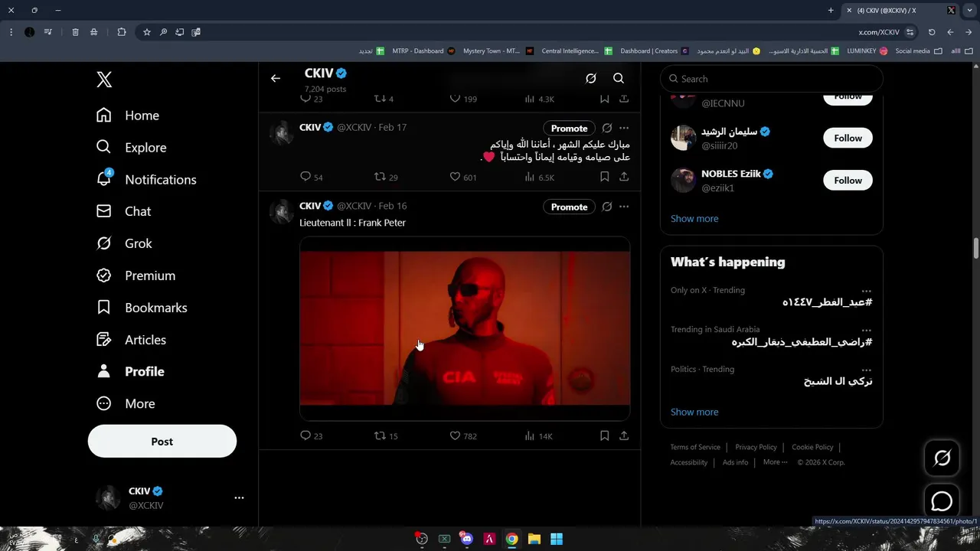Viewport: 980px width, 551px height.
Task: Expand the More menu in sidebar
Action: pyautogui.click(x=126, y=403)
